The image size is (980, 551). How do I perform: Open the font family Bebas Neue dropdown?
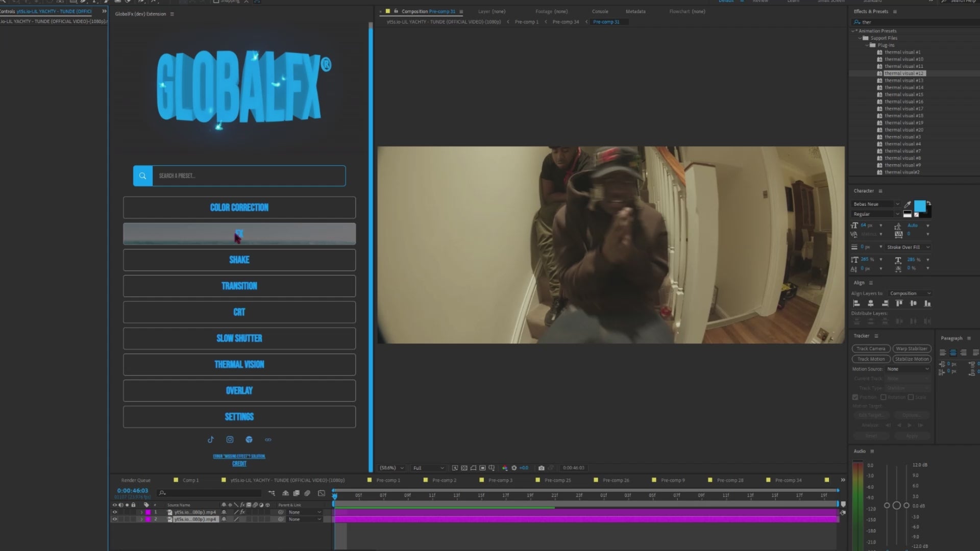click(876, 204)
